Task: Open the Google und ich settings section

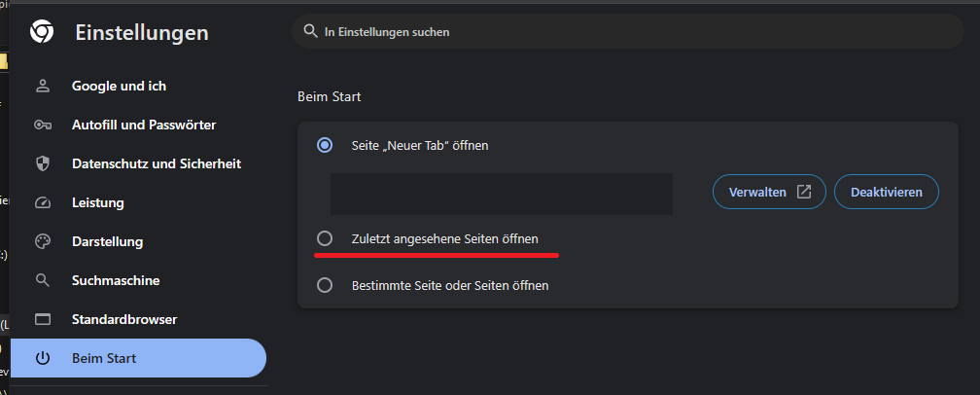Action: 119,86
